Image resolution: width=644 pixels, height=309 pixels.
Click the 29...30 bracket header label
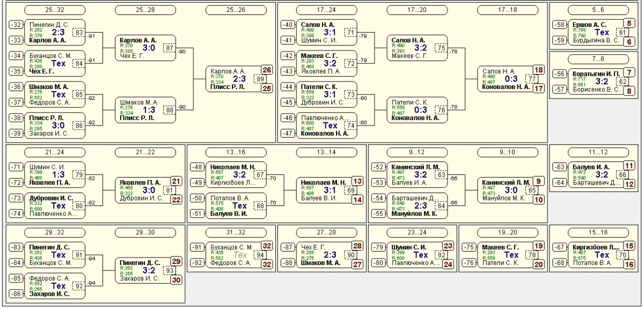coord(145,232)
